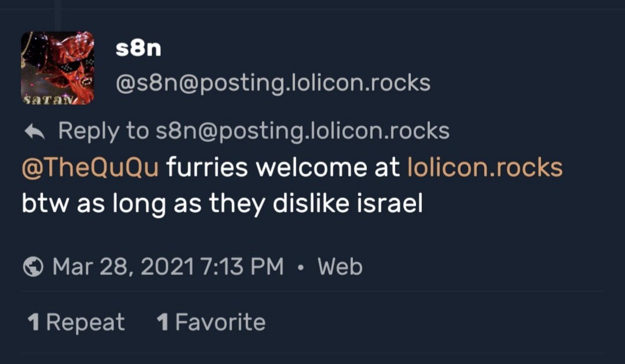The image size is (625, 364).
Task: Click the dot separator before "Web"
Action: [x=300, y=267]
